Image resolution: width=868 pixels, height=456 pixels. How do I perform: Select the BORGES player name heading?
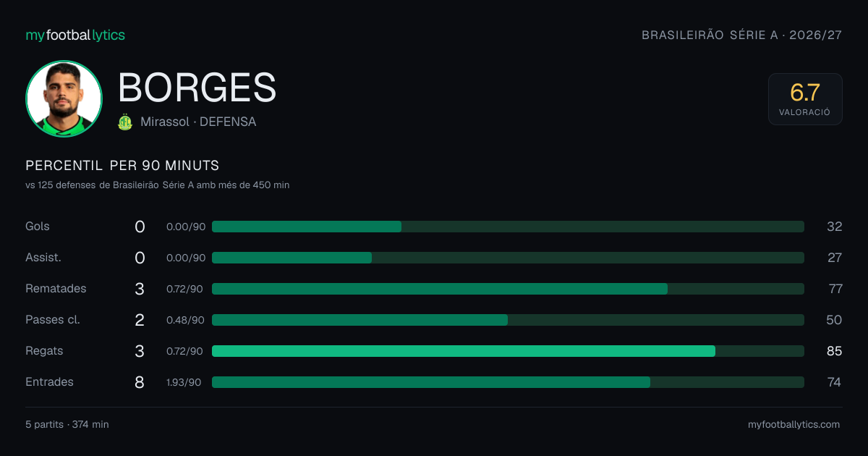pos(197,88)
